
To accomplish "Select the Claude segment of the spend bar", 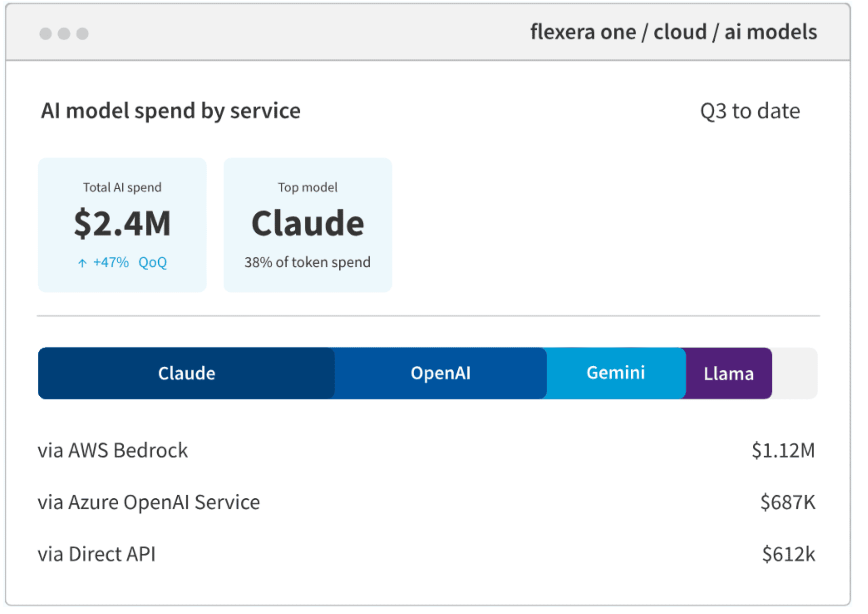I will 186,373.
